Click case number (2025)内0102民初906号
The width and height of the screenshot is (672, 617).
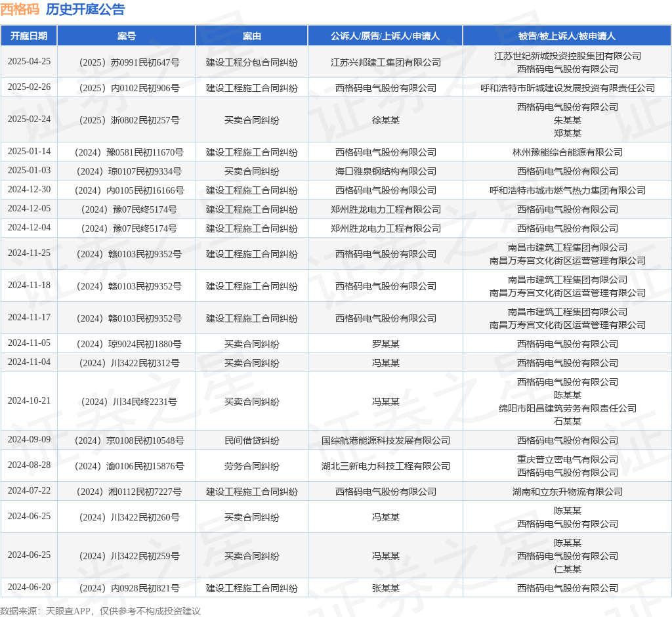pyautogui.click(x=127, y=88)
